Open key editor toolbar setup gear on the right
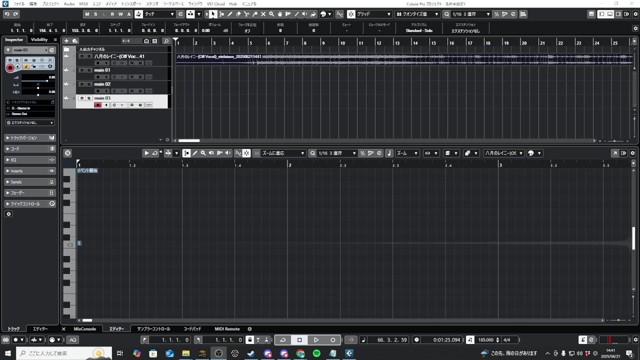The height and width of the screenshot is (360, 640). coord(633,153)
